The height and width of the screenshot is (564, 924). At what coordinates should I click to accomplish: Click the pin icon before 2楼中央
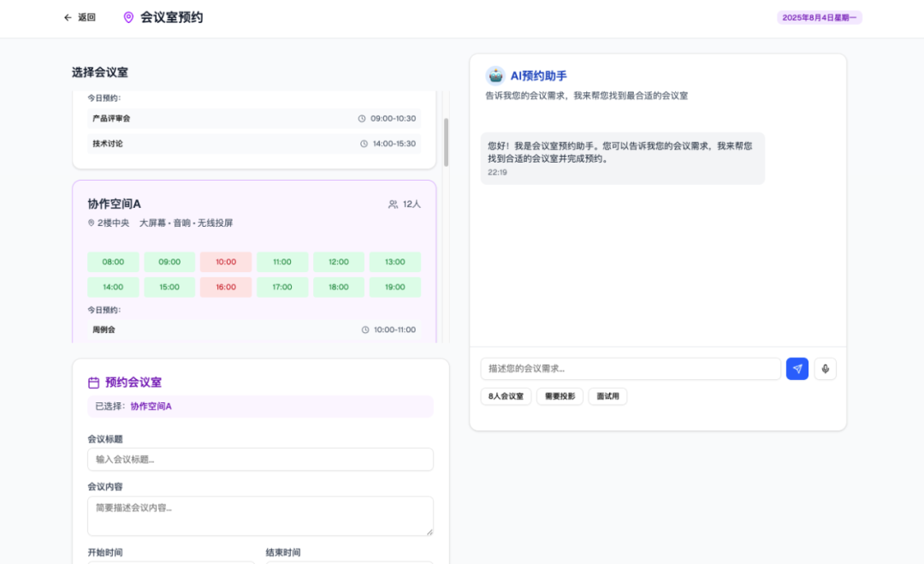pos(92,223)
